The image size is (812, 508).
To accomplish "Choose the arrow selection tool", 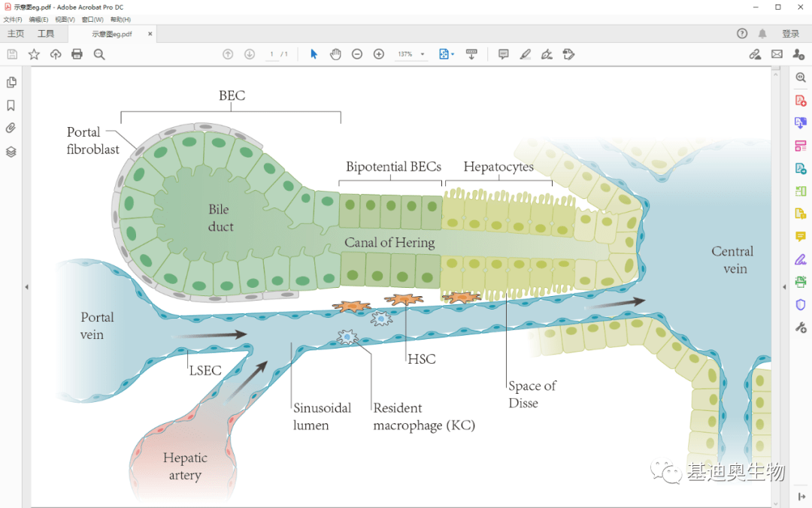I will 314,54.
